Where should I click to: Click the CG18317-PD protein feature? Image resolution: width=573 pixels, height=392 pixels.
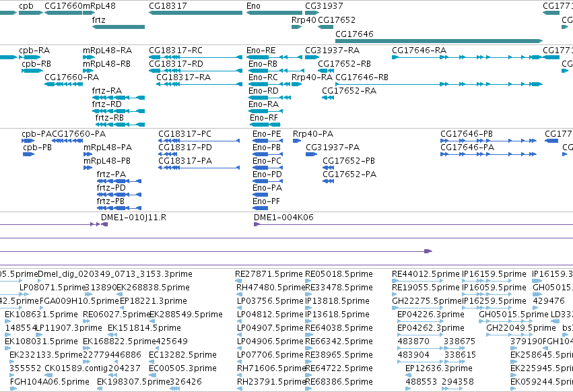click(x=168, y=154)
